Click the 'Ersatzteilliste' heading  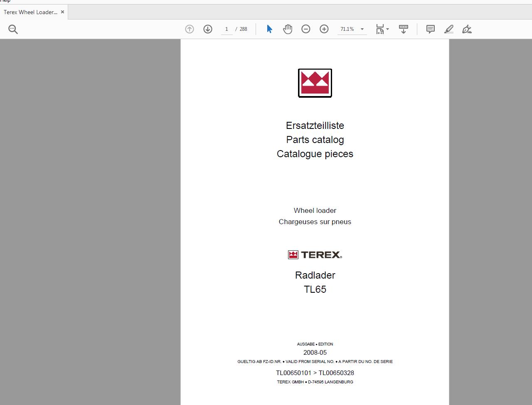315,126
